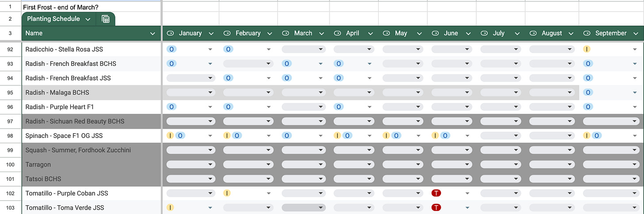This screenshot has height=214, width=644.
Task: Click the Name column header
Action: click(92, 33)
